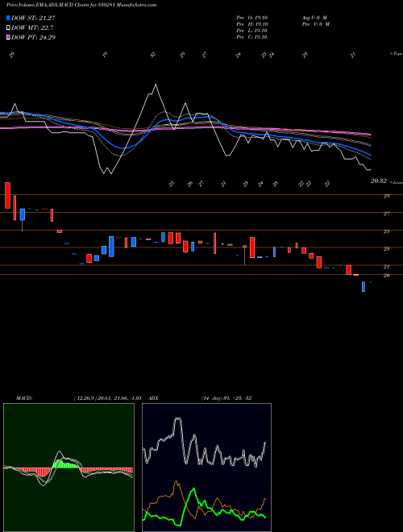Click the 'Pre O: 19.10' value
Image resolution: width=403 pixels, height=532 pixels.
coord(252,18)
